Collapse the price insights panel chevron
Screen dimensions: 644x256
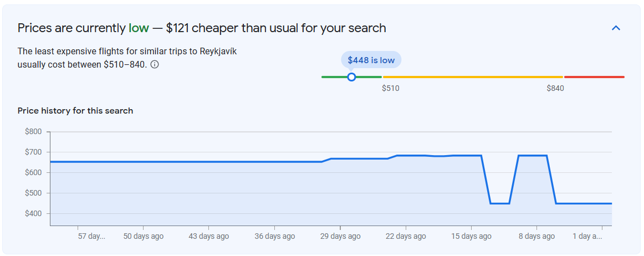616,28
